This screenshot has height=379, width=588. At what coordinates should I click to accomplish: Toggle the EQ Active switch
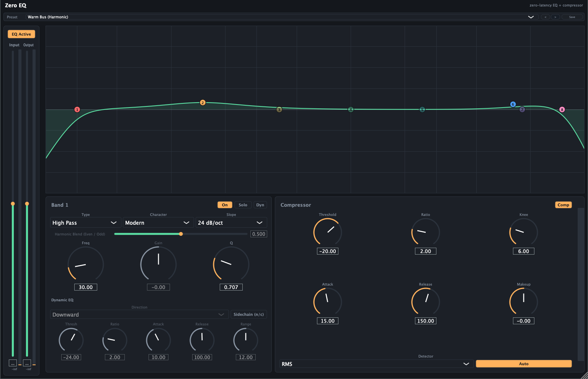click(x=21, y=34)
